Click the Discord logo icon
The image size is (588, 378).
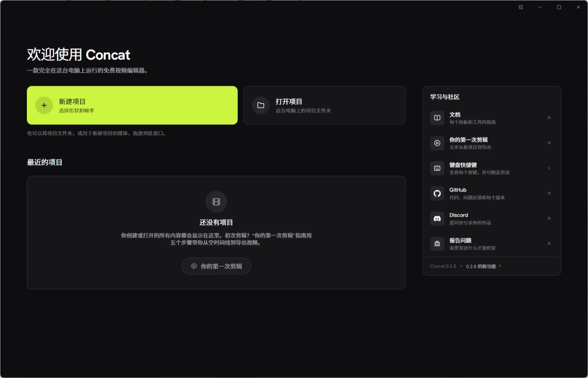437,219
